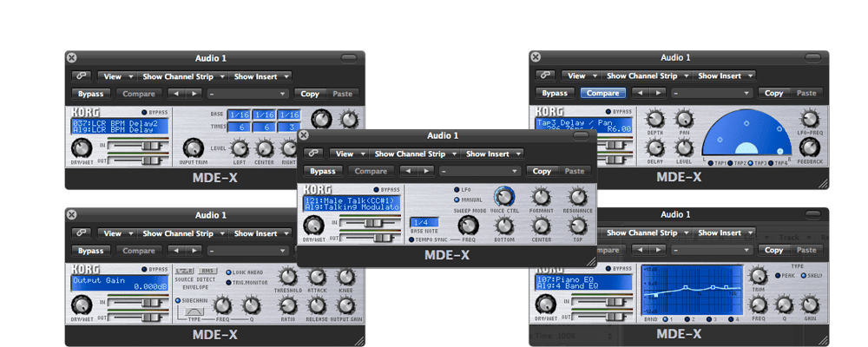Click Feedback knob in Tap3 Delay window

[x=809, y=147]
